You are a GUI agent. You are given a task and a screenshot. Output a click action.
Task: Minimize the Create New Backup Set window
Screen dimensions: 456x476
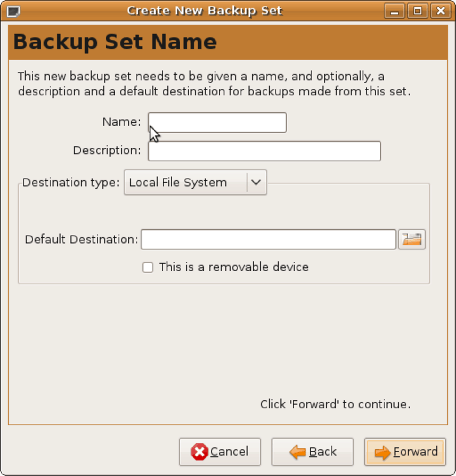(394, 11)
